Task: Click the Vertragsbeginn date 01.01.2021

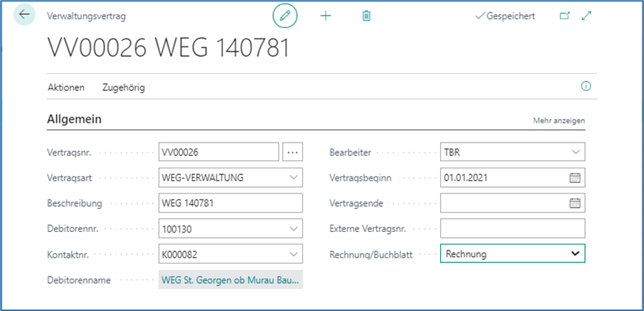Action: tap(465, 177)
